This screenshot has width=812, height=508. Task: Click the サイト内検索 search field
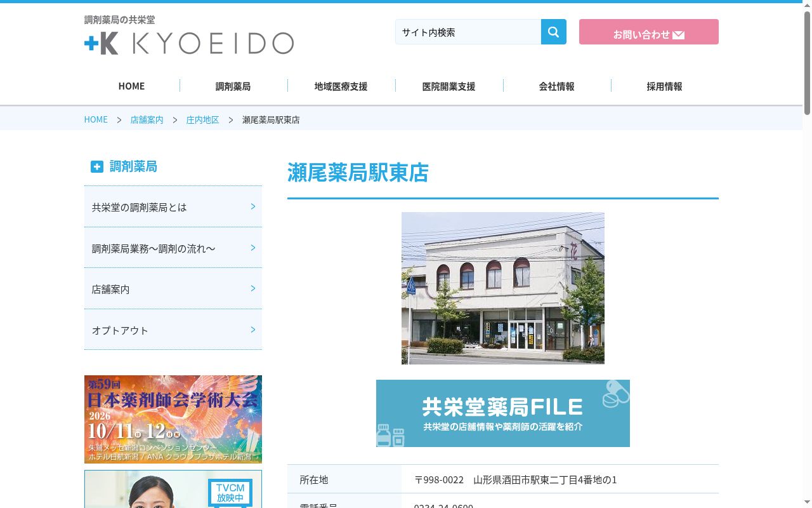point(468,32)
